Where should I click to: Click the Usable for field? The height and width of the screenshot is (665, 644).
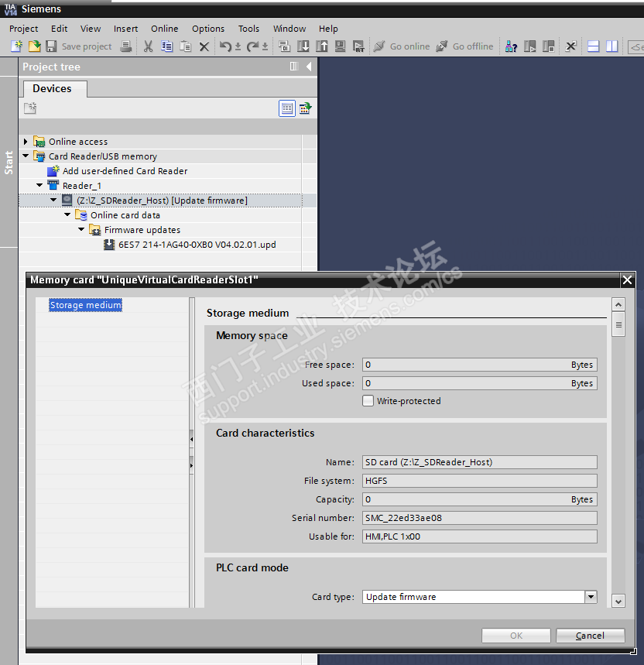[x=479, y=536]
